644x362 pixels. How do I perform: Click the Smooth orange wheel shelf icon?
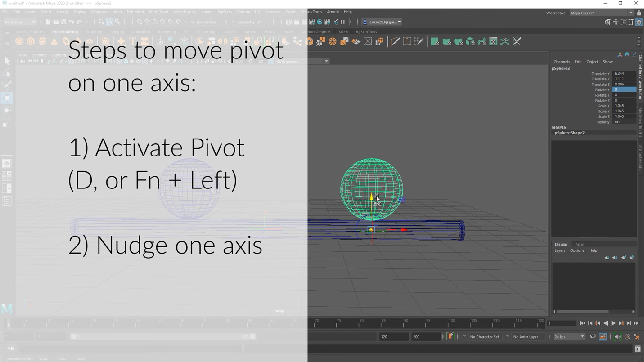[x=333, y=41]
